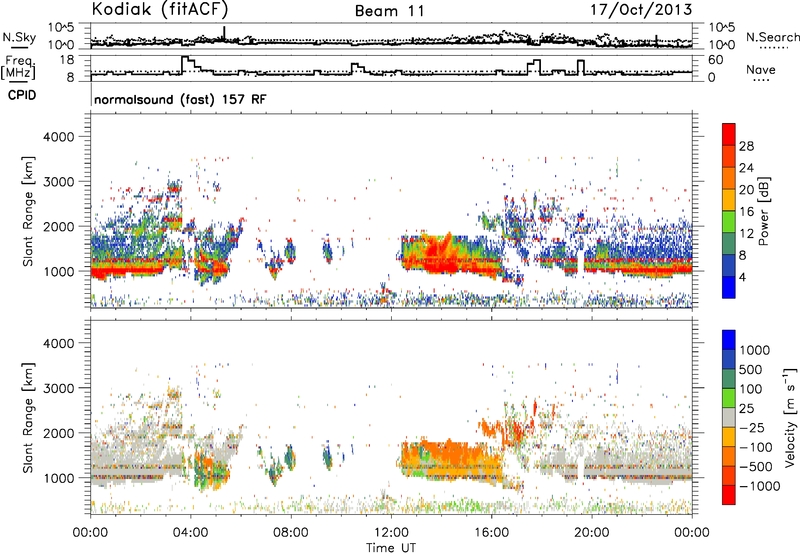
Task: Click the left "10^5" noise axis tick
Action: (x=61, y=27)
